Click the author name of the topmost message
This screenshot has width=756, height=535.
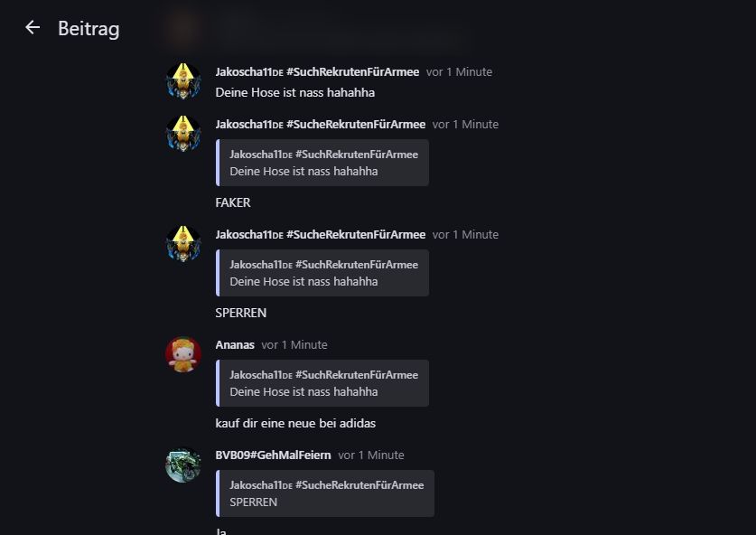click(317, 72)
